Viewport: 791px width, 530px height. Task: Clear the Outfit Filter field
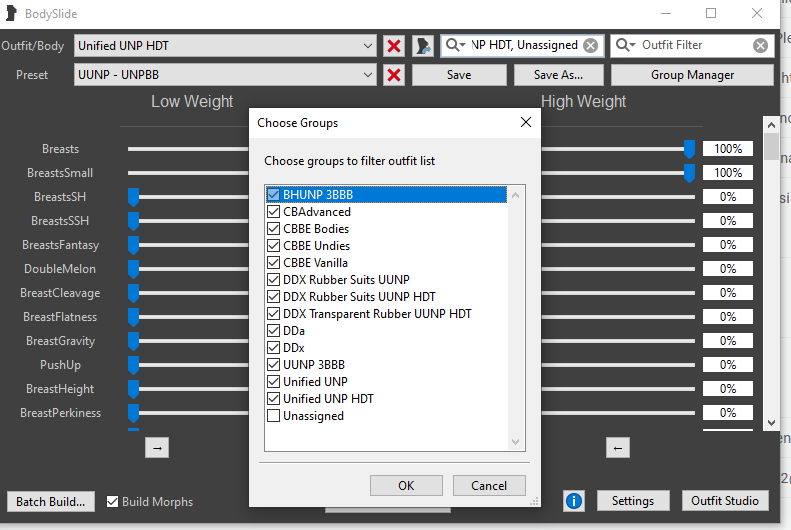[x=760, y=46]
